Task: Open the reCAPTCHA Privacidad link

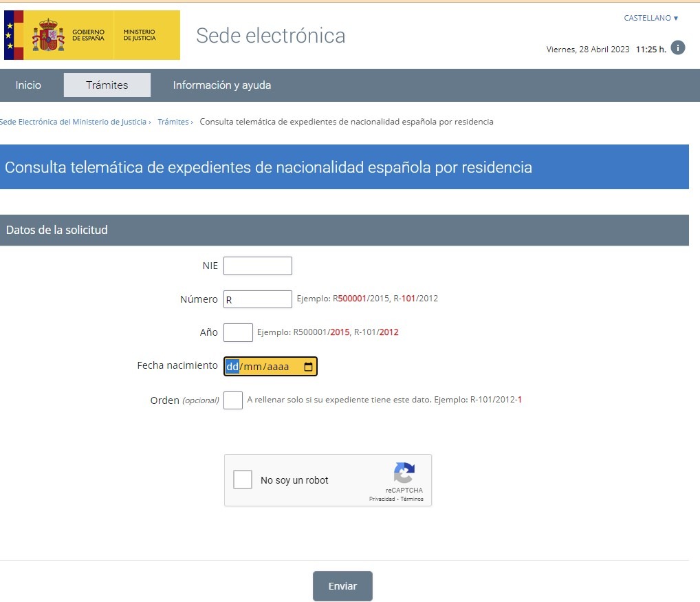Action: [x=382, y=499]
